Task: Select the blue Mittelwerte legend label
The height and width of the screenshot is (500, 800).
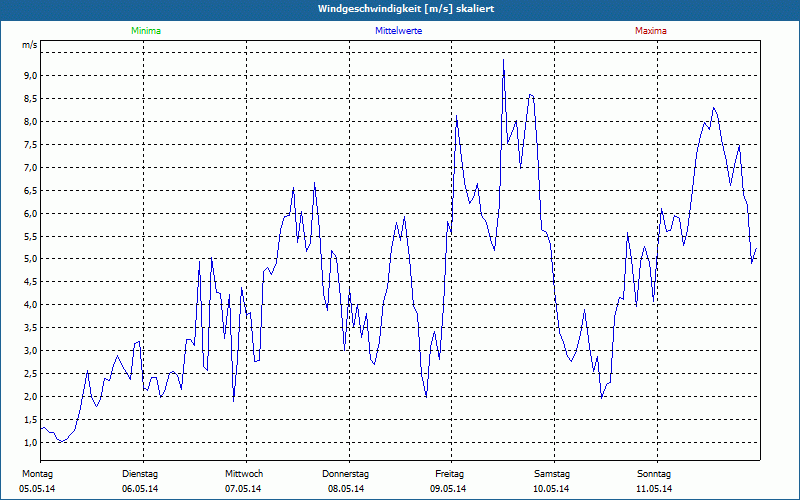Action: tap(398, 31)
